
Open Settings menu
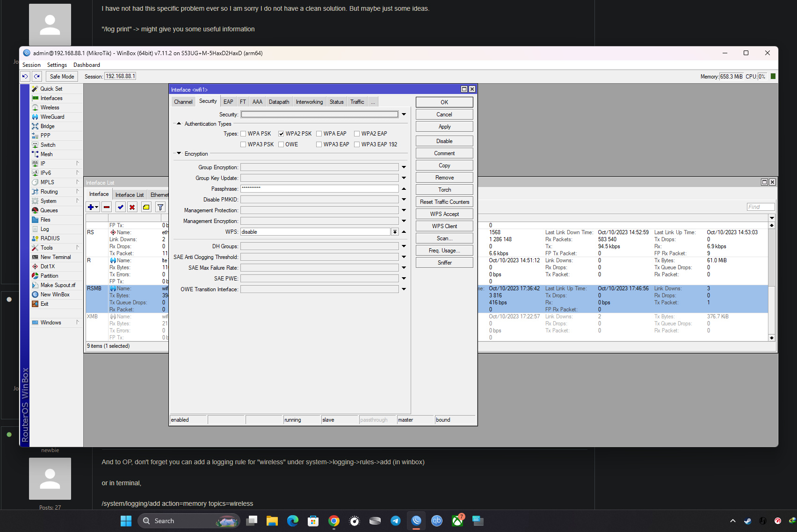57,65
